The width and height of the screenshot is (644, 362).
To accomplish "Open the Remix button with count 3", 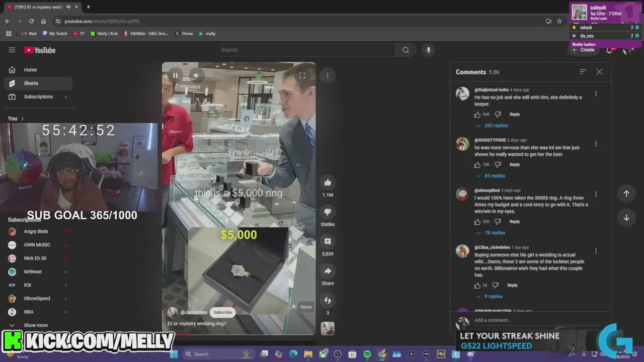I will pos(328,301).
